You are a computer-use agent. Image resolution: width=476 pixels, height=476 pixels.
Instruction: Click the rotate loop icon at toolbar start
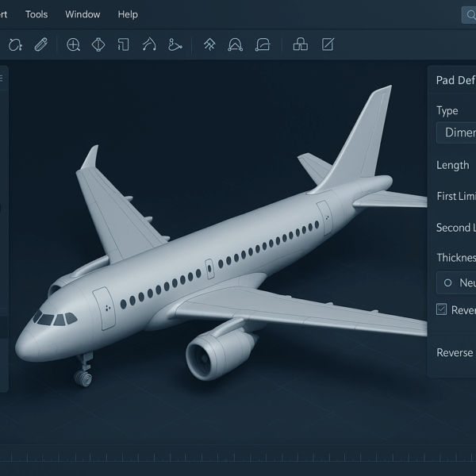click(14, 45)
